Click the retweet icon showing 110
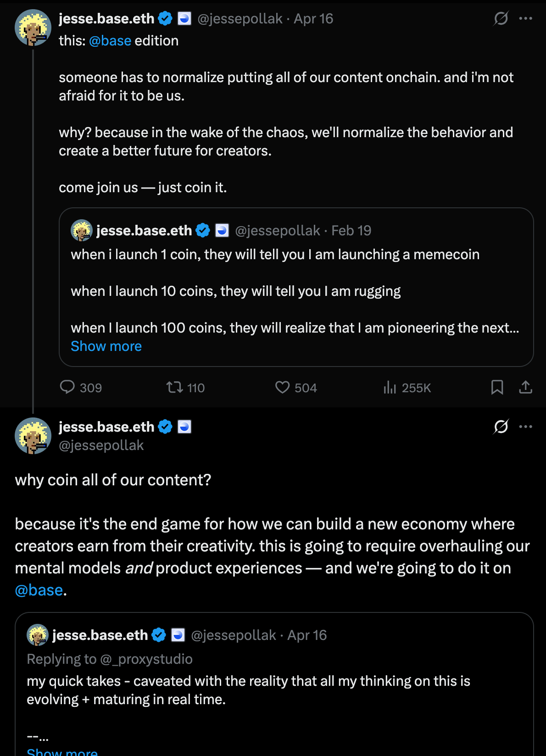This screenshot has height=756, width=546. point(174,388)
